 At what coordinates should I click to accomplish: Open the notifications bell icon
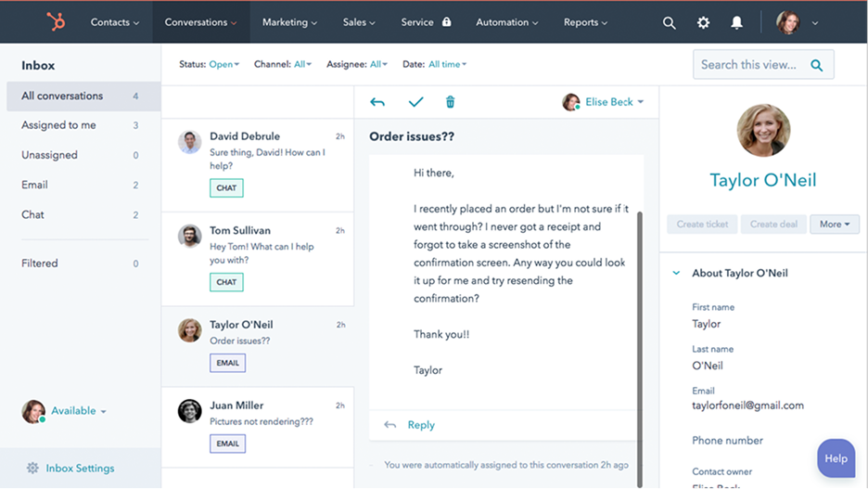tap(736, 22)
